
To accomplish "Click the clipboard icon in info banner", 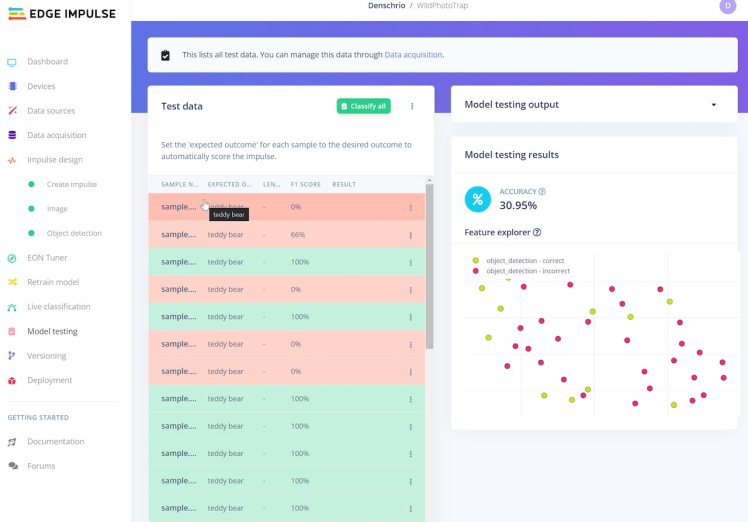I will 165,55.
